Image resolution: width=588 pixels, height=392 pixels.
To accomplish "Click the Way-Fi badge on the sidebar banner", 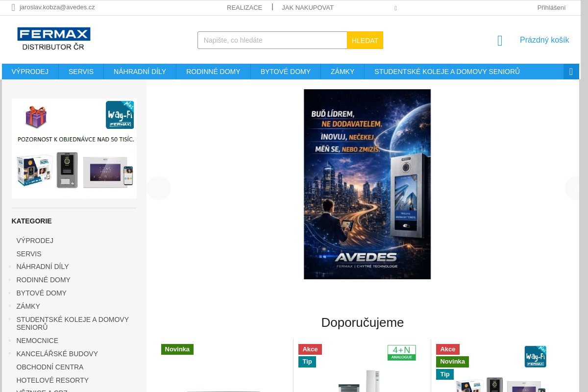I will click(x=120, y=115).
